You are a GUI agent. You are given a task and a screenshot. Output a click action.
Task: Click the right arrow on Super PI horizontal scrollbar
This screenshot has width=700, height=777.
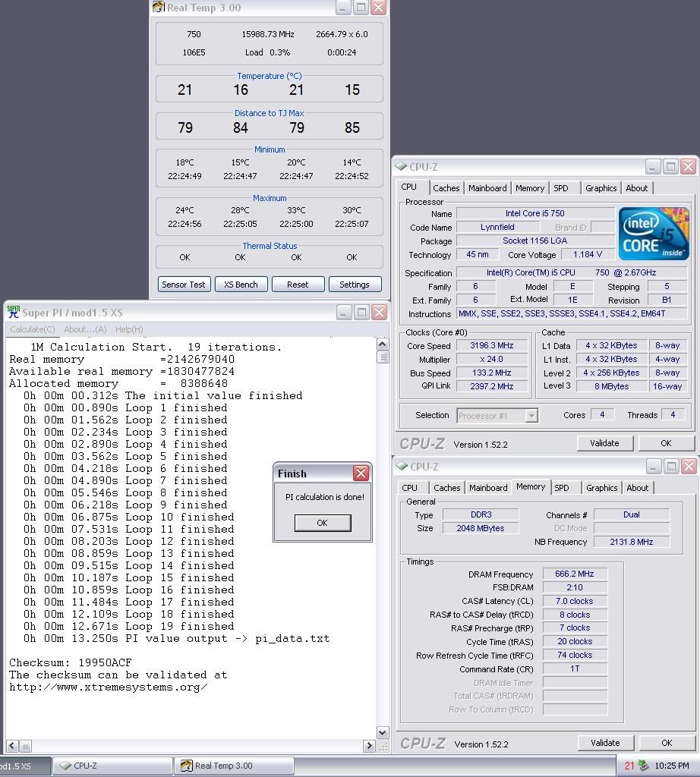(369, 745)
